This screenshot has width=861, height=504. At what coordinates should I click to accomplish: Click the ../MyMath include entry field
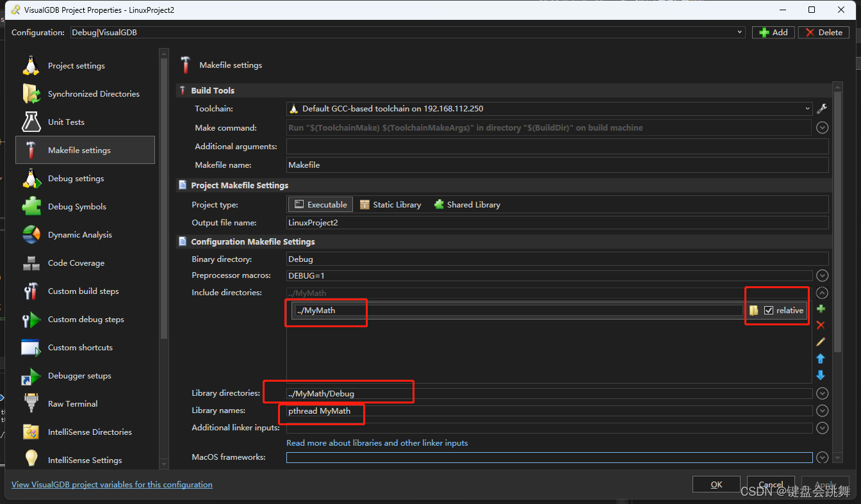tap(518, 311)
